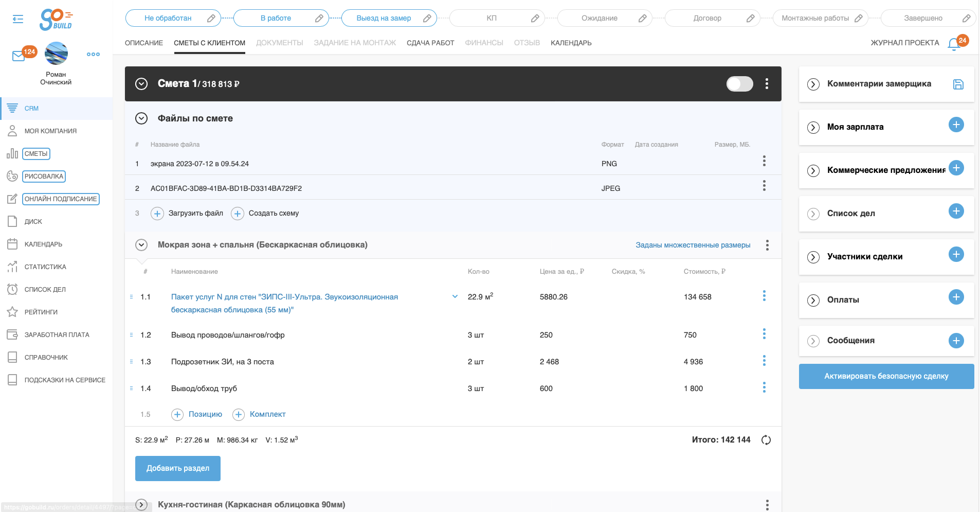Open options menu for row 1.3
Image resolution: width=980 pixels, height=512 pixels.
click(764, 361)
